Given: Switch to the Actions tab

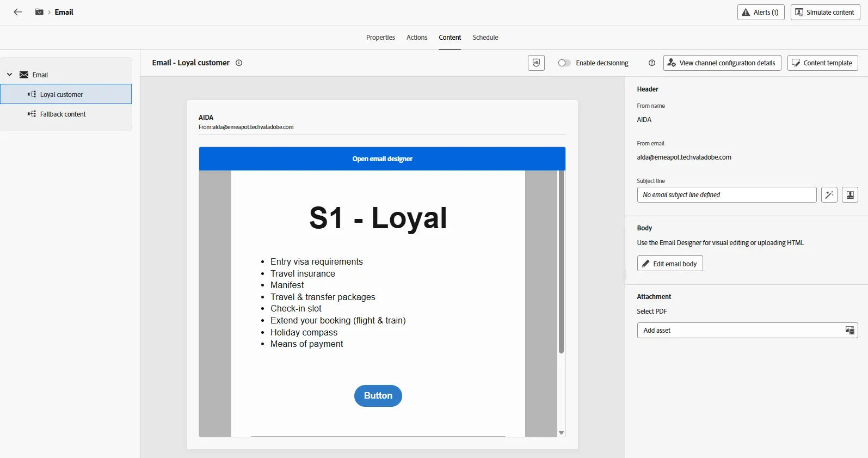Looking at the screenshot, I should point(417,38).
